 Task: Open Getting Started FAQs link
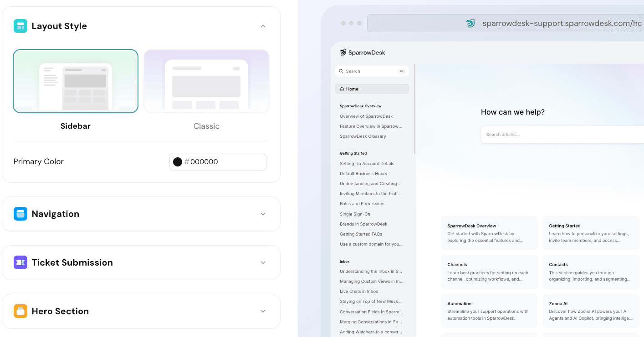coord(361,234)
